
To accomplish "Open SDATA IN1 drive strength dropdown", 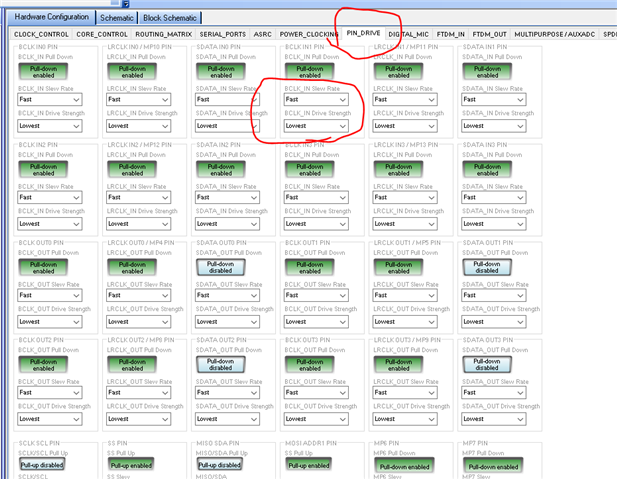I will click(494, 126).
